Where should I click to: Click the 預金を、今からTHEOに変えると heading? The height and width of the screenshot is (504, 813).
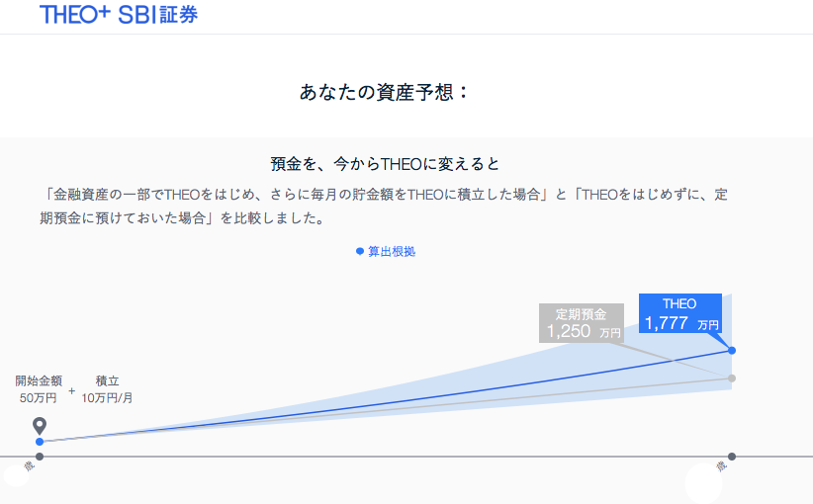tap(385, 164)
